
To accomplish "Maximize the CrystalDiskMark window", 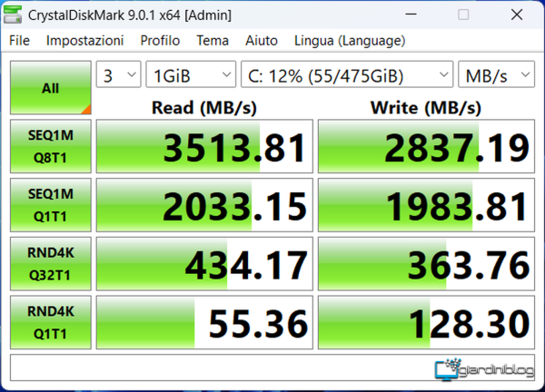I will click(x=463, y=15).
